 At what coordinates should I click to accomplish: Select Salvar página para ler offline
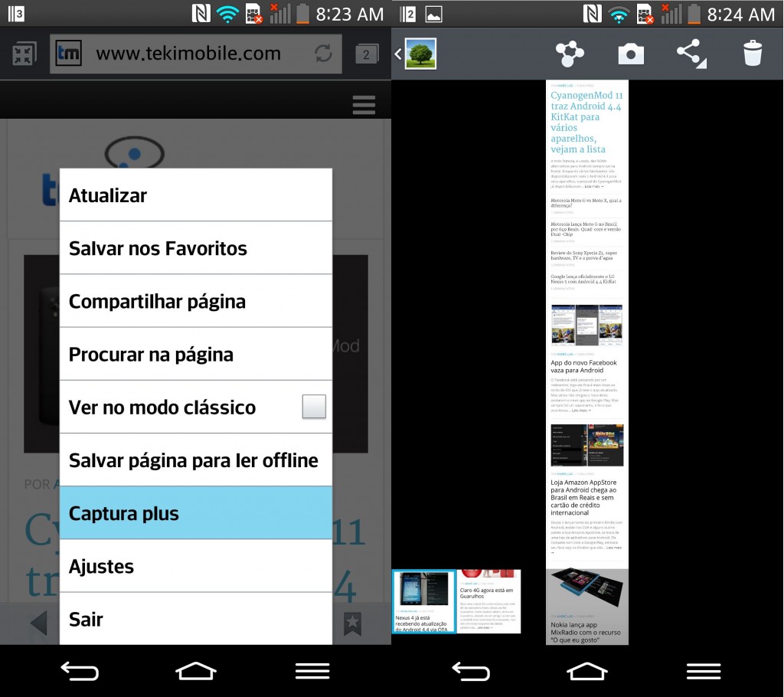196,460
